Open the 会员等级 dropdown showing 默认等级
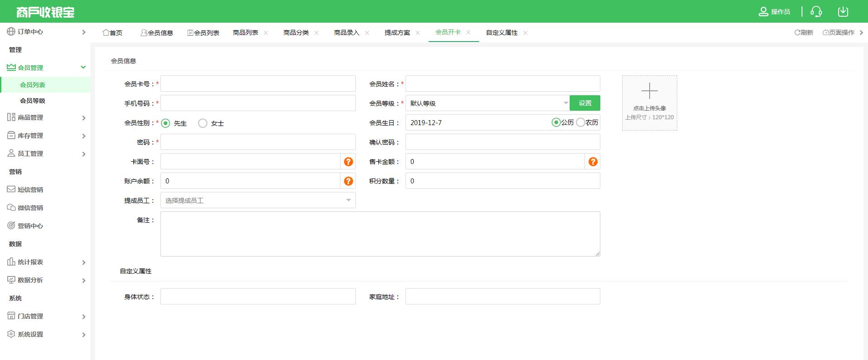 [x=487, y=103]
